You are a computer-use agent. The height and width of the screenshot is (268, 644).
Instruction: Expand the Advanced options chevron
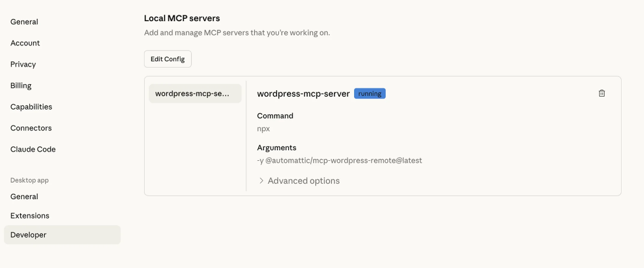pyautogui.click(x=261, y=181)
